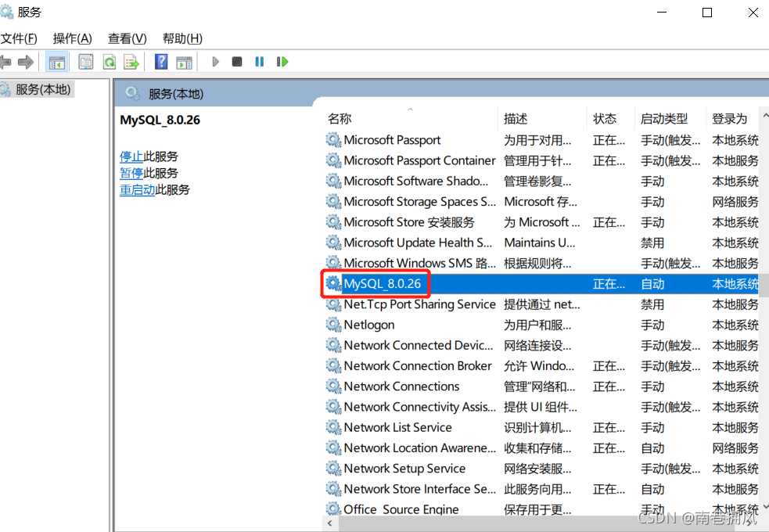Click the 重启动 link to restart service
The width and height of the screenshot is (769, 532).
click(138, 190)
